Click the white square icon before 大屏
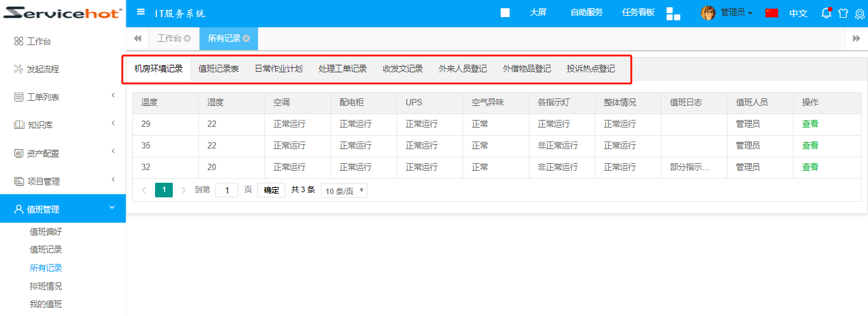The height and width of the screenshot is (316, 868). click(x=505, y=13)
